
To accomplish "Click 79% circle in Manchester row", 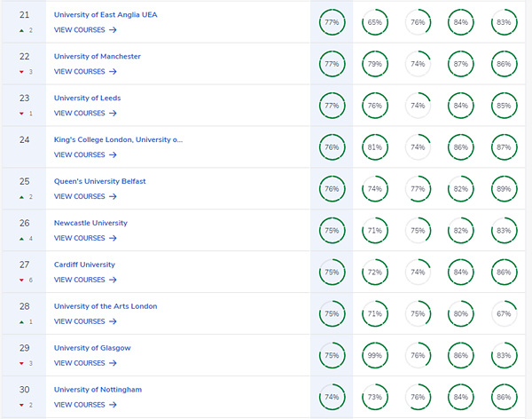I will pos(375,64).
